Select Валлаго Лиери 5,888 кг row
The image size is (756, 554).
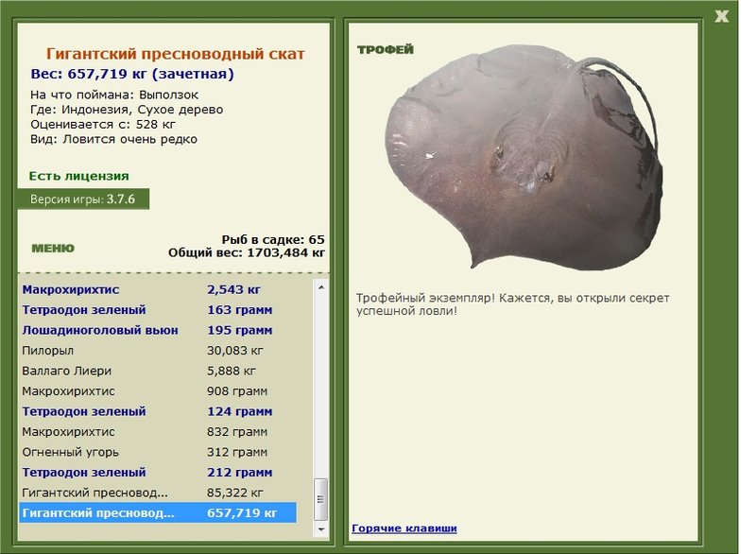point(158,371)
